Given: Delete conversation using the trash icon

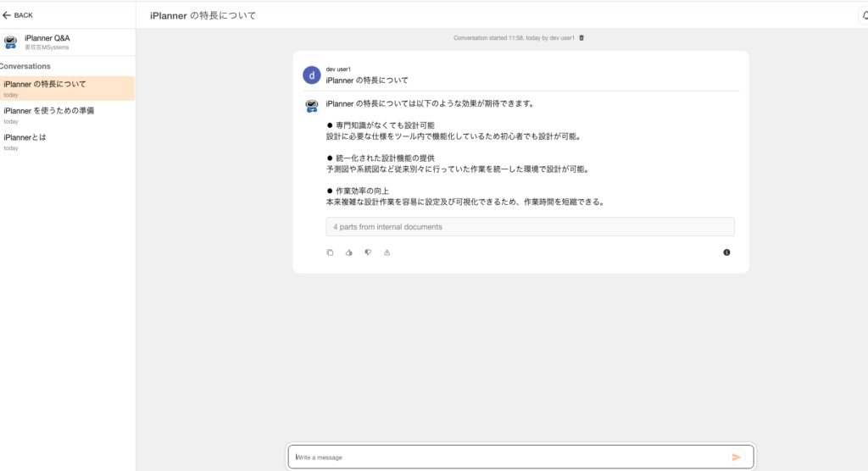Looking at the screenshot, I should [x=581, y=37].
